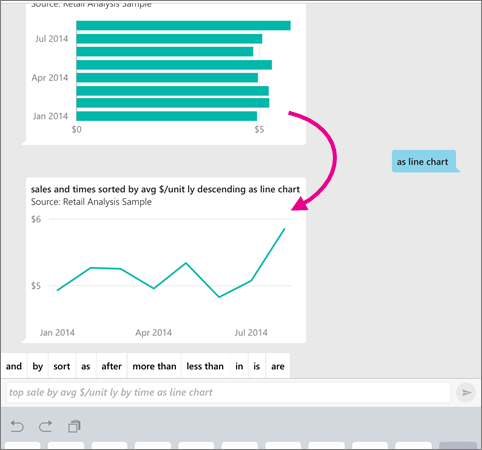
Task: Tap the redo arrow icon
Action: [x=46, y=426]
